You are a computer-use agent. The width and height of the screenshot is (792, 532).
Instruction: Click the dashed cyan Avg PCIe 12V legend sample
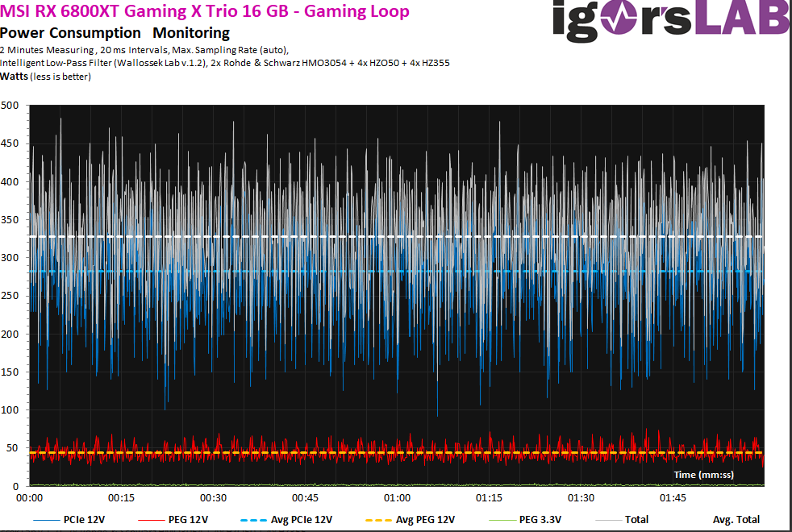[x=253, y=520]
